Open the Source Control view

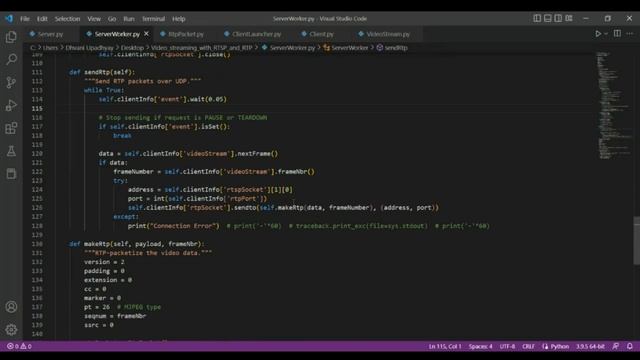[x=11, y=82]
